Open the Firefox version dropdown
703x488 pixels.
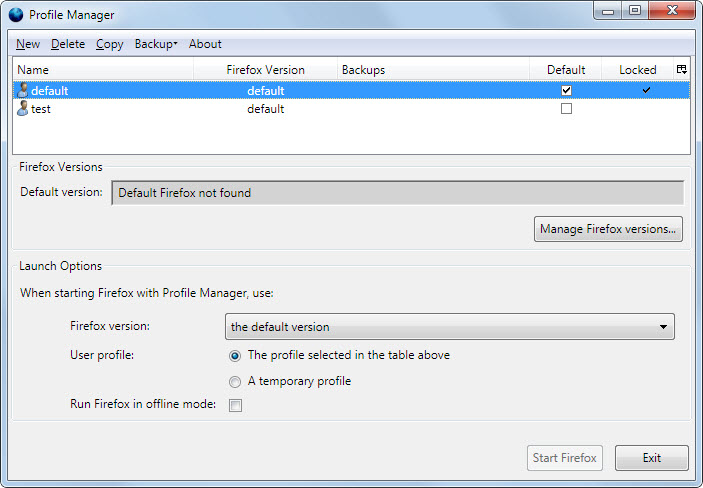click(449, 327)
